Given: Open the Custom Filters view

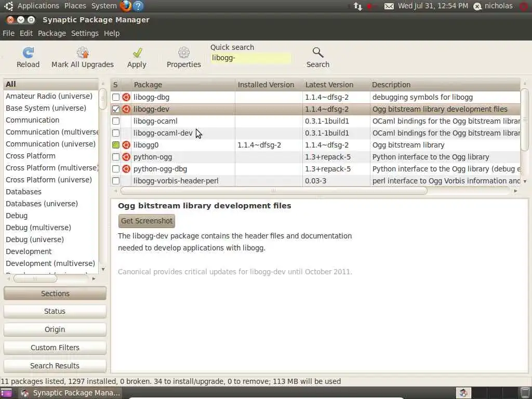Looking at the screenshot, I should pos(55,348).
